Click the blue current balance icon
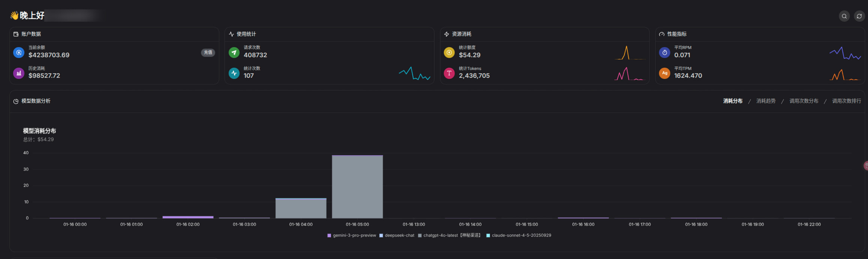868x259 pixels. (19, 52)
